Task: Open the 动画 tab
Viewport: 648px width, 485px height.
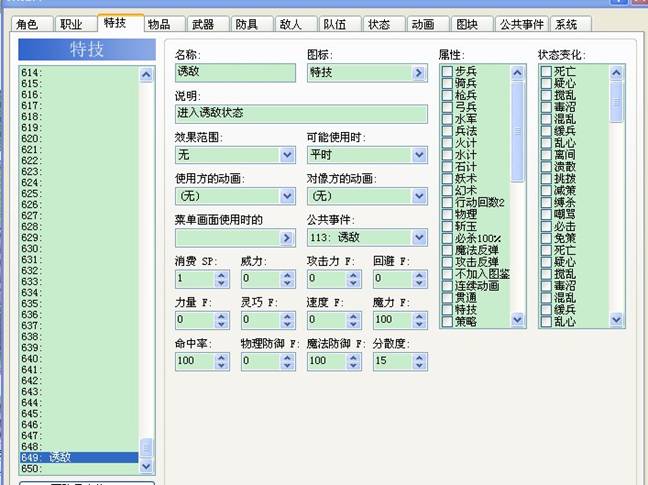Action: [428, 24]
